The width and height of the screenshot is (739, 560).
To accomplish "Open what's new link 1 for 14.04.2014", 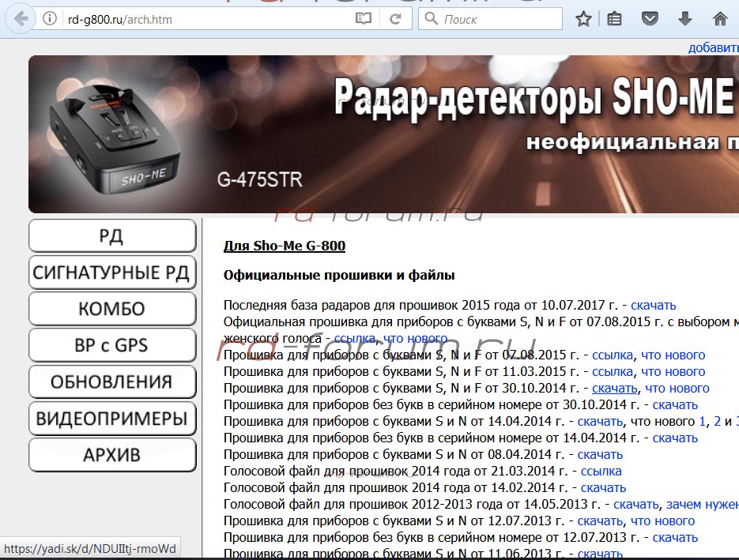I will point(702,421).
